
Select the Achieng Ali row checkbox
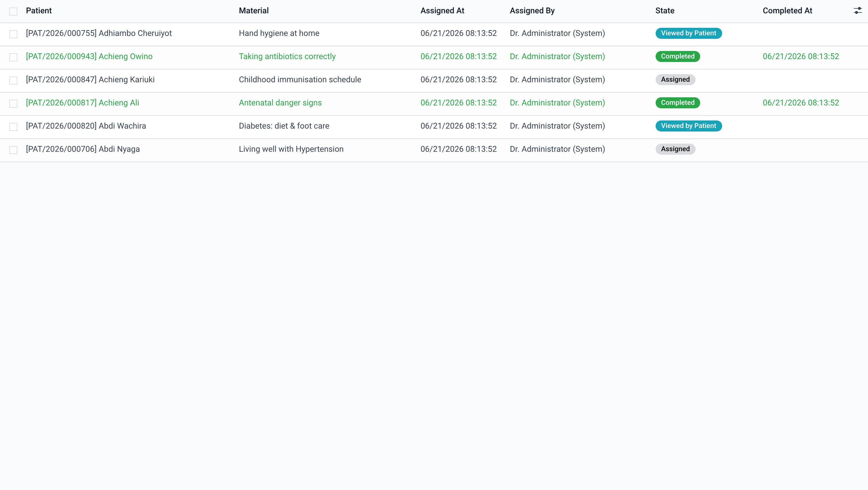pyautogui.click(x=13, y=103)
